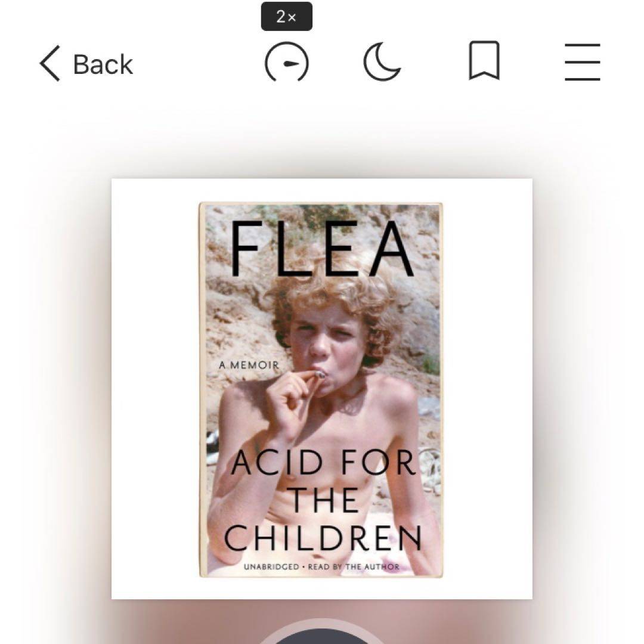Viewport: 644px width, 644px height.
Task: Go back using the Back text
Action: click(103, 64)
